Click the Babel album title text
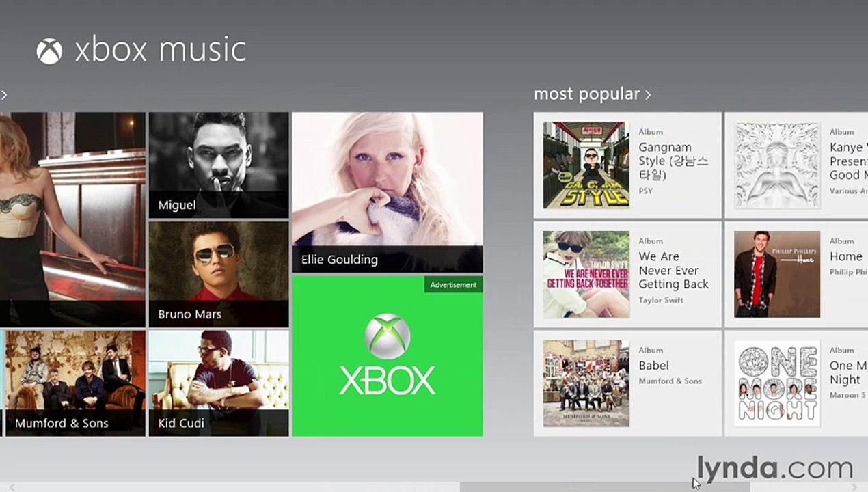The height and width of the screenshot is (492, 868). click(x=654, y=366)
